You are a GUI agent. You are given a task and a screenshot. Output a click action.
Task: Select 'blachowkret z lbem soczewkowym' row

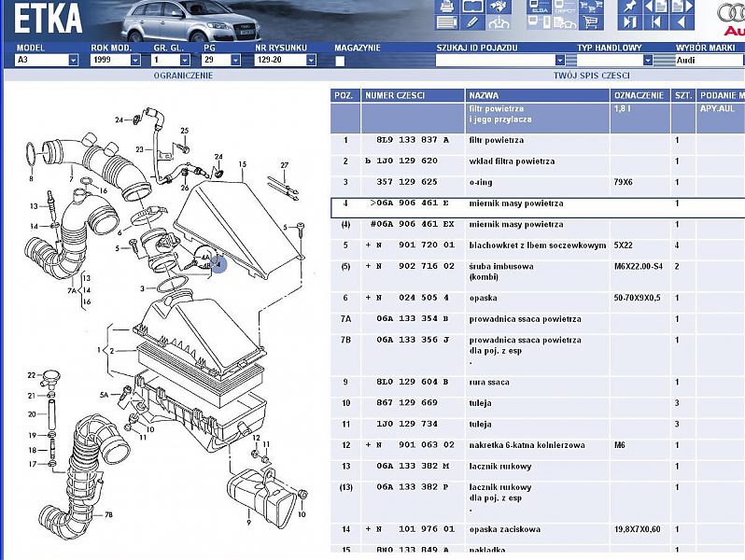(x=538, y=245)
